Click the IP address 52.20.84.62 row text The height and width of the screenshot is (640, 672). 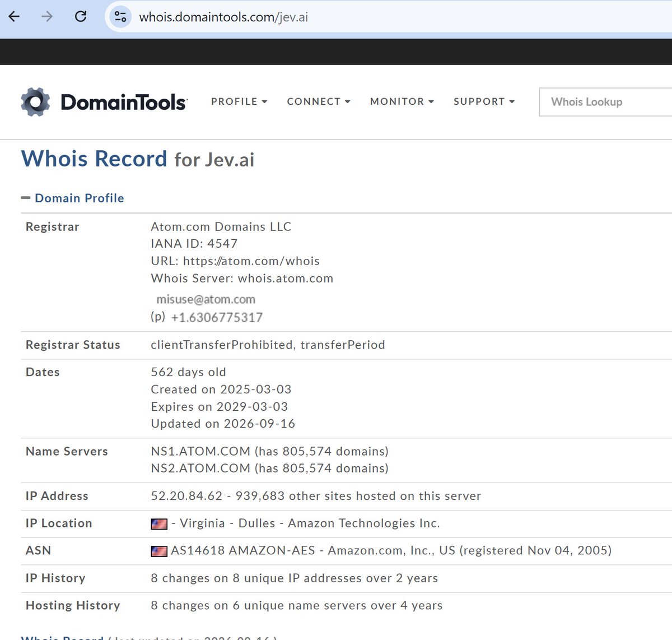[x=316, y=496]
